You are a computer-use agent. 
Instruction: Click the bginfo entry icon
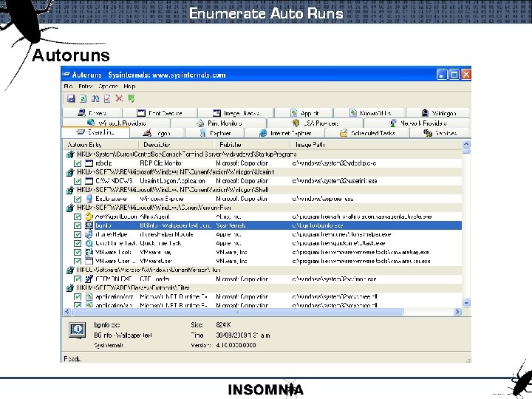click(x=89, y=225)
